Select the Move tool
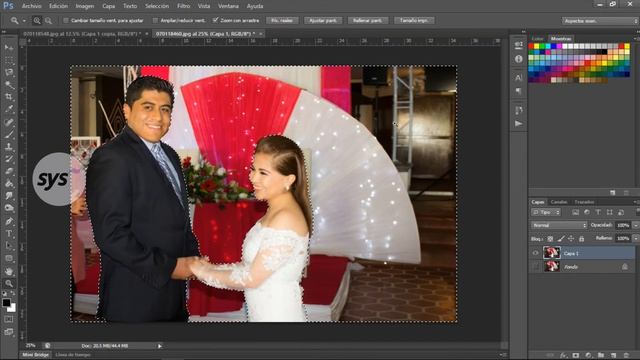 pyautogui.click(x=9, y=48)
